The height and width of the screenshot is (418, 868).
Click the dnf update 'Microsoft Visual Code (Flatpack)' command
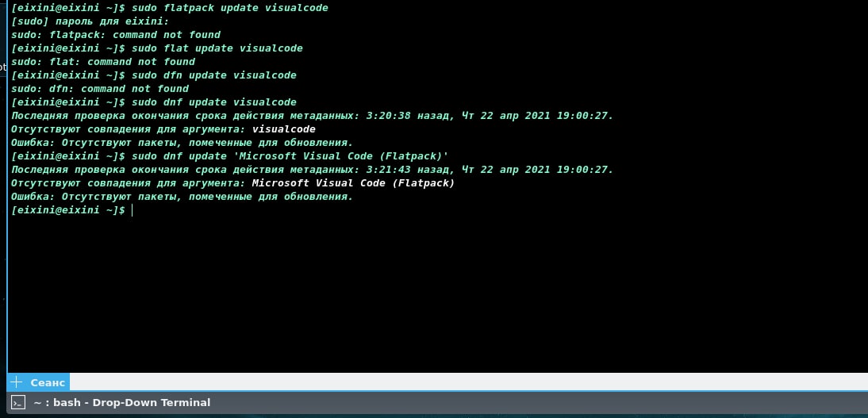[x=230, y=155]
